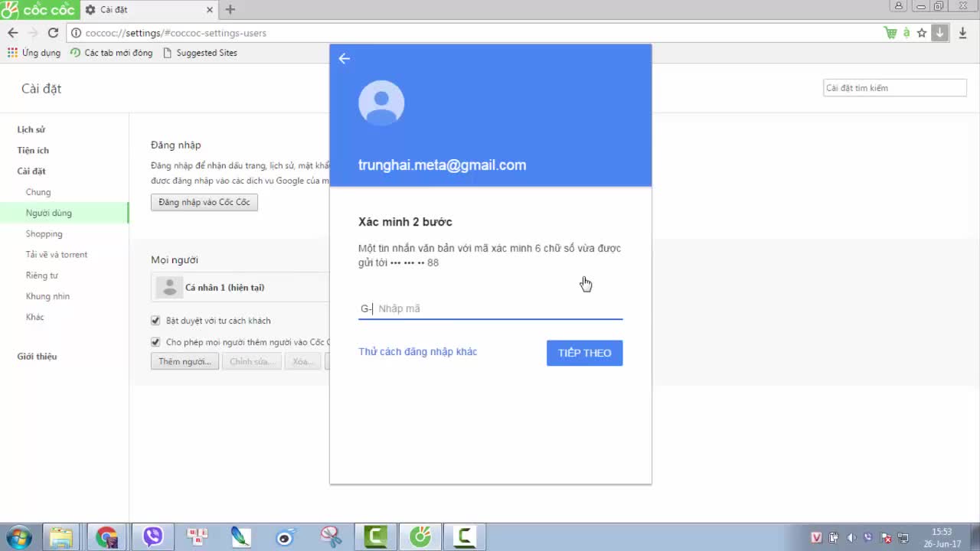
Task: Click the Nhập mã verification code field
Action: [x=490, y=308]
